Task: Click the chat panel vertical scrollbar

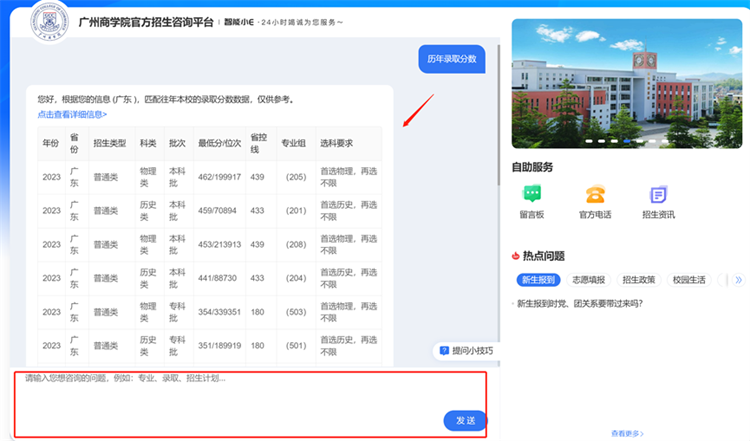Action: click(x=498, y=115)
